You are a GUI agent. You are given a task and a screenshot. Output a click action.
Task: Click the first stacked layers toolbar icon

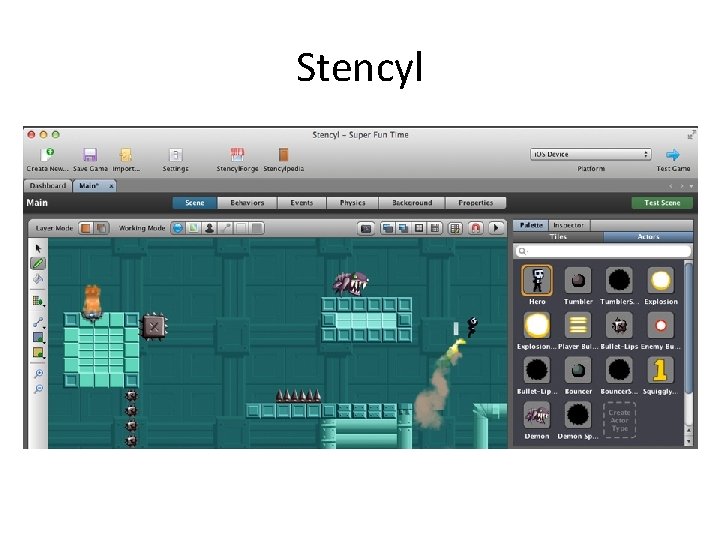point(388,228)
